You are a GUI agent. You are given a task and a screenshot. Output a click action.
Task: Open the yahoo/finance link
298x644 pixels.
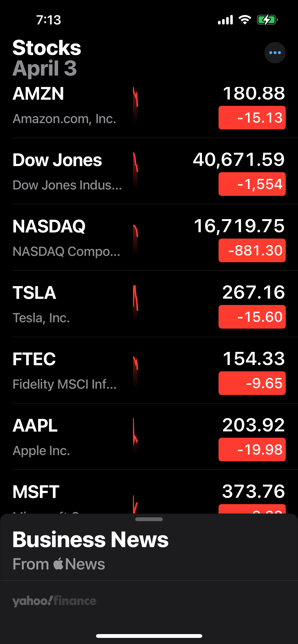click(x=54, y=601)
